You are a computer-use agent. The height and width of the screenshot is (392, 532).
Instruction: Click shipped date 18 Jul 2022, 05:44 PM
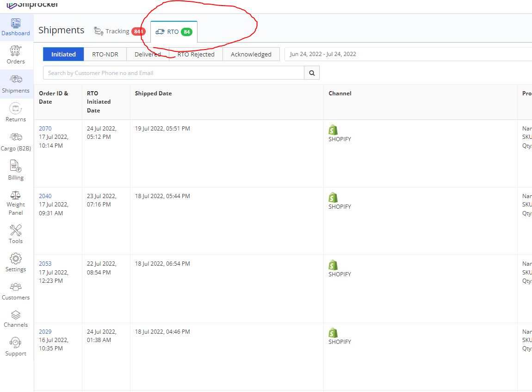click(162, 196)
